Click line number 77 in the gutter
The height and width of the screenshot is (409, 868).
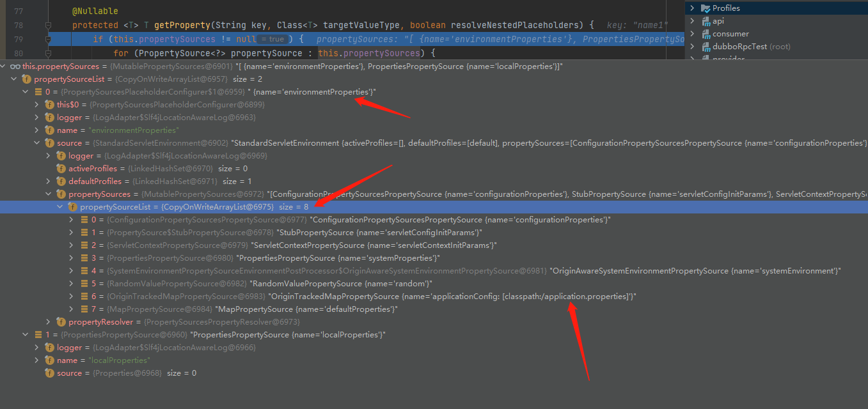click(18, 12)
